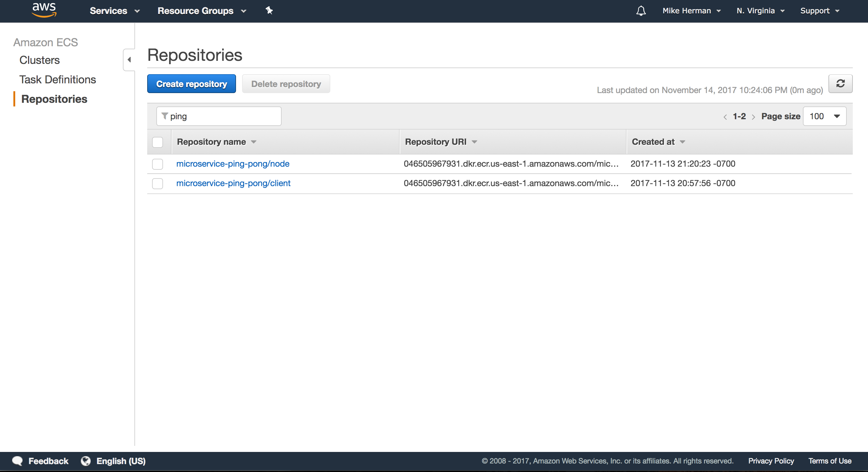Open the Page size 100 dropdown
Screen dimensions: 868x472
(x=824, y=116)
